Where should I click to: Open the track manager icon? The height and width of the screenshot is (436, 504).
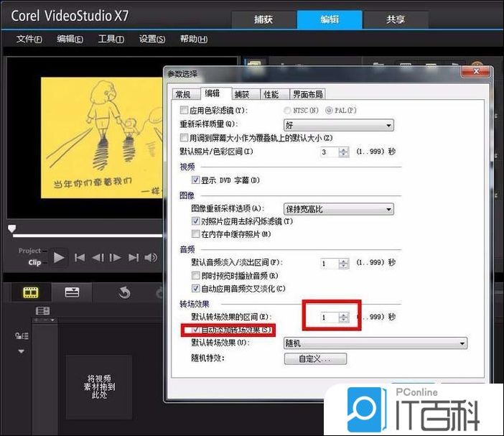[22, 336]
